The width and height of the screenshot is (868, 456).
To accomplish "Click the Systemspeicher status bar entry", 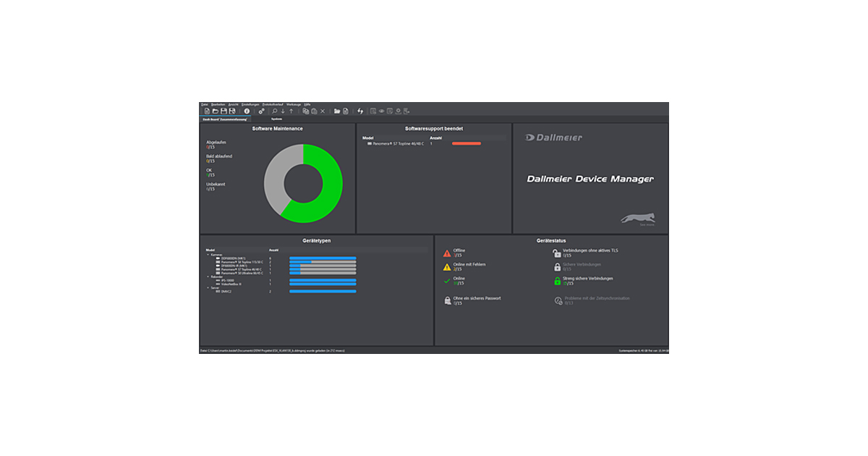I will [644, 350].
